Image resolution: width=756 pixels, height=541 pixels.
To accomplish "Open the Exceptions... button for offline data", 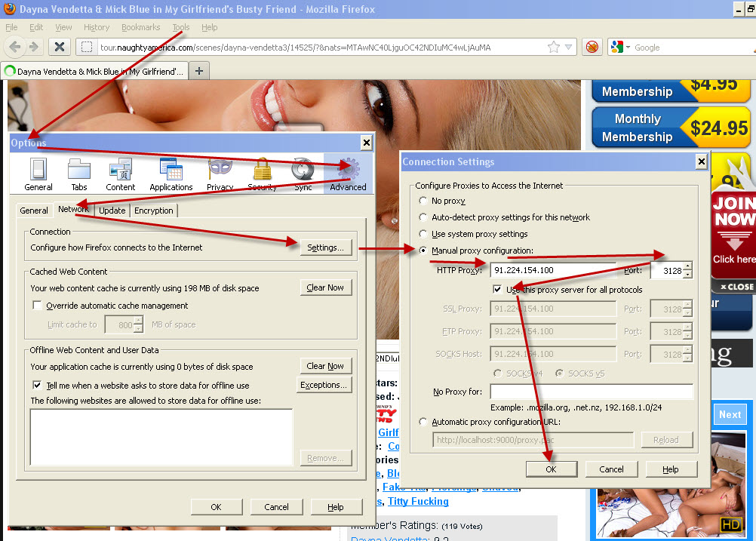I will tap(324, 385).
